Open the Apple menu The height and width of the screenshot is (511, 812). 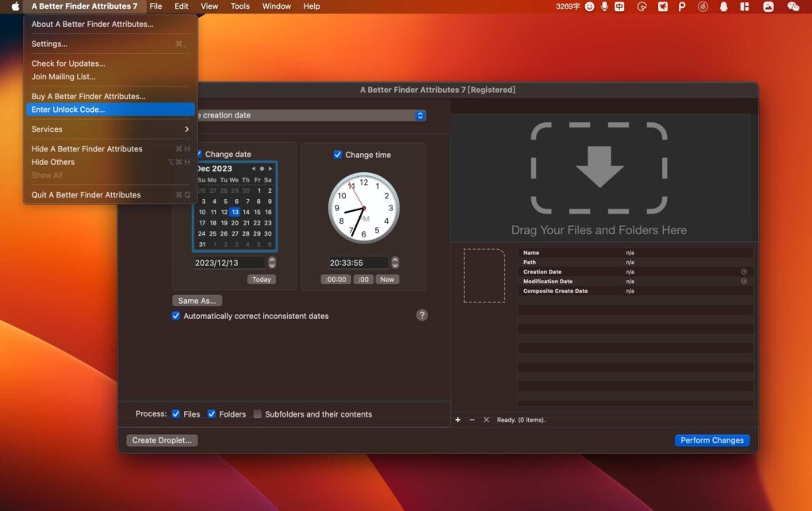pos(14,6)
